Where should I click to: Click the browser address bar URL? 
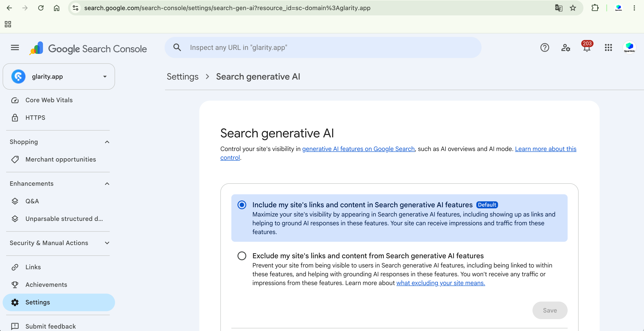pos(227,8)
